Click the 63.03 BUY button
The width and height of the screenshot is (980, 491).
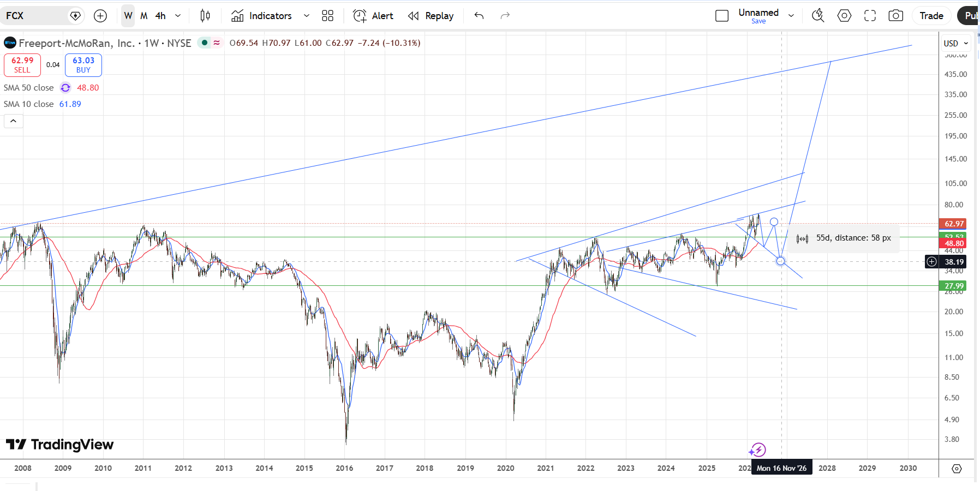pyautogui.click(x=83, y=65)
